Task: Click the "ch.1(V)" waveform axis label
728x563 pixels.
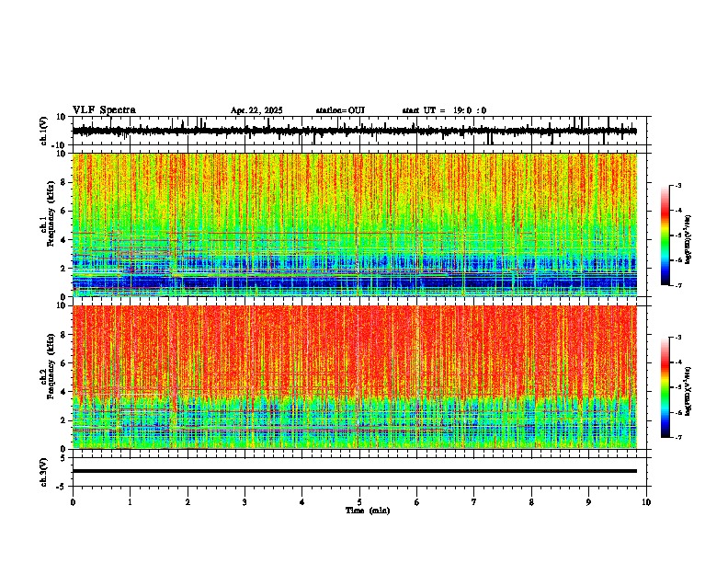Action: (x=43, y=131)
